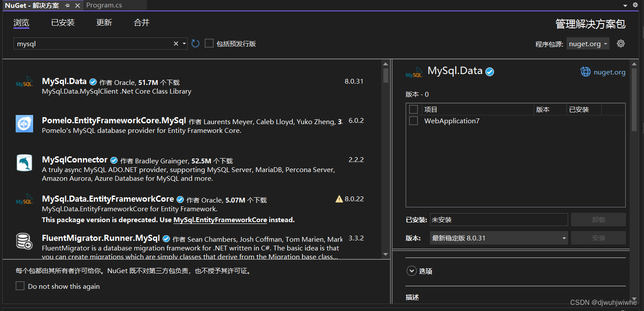Switch to the 已安装 tab
This screenshot has width=644, height=311.
(x=62, y=22)
